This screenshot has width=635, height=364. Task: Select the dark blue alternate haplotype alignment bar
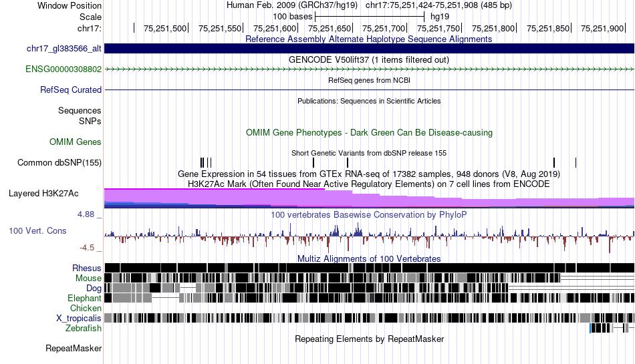(370, 49)
